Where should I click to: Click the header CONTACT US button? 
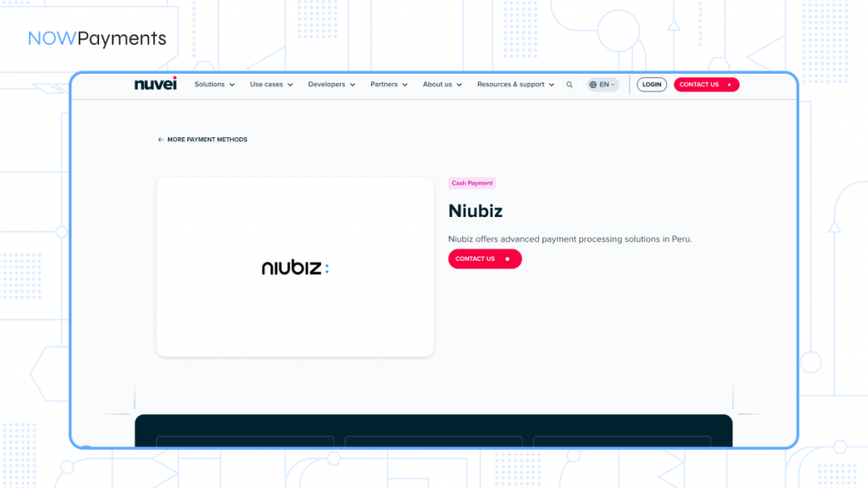(x=706, y=85)
